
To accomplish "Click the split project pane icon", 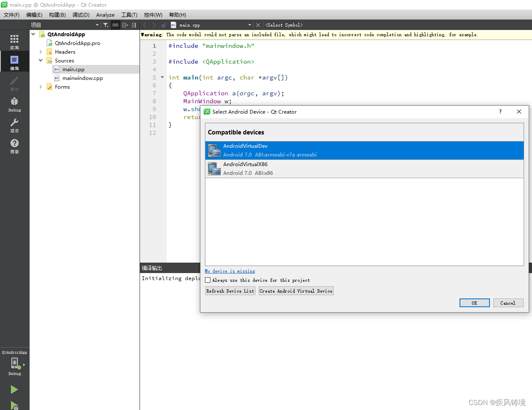I will pos(125,25).
